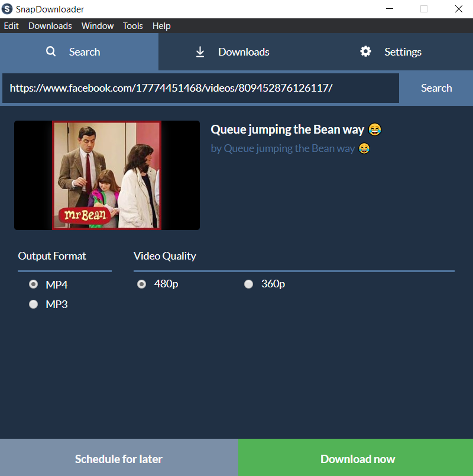Click the Output Format heading

(52, 256)
